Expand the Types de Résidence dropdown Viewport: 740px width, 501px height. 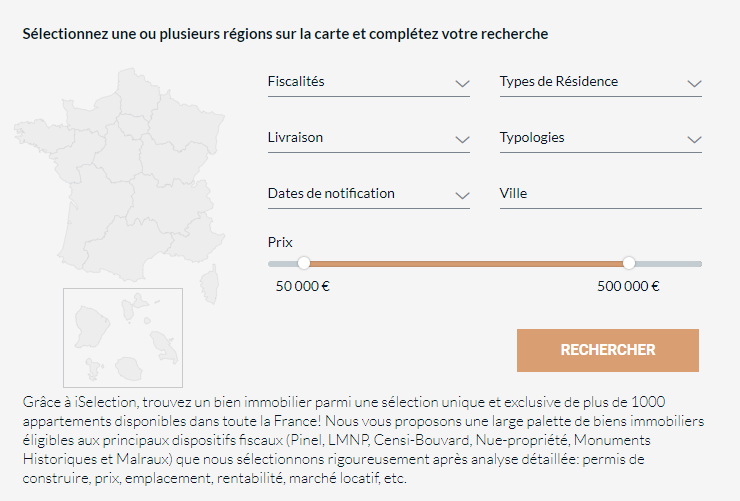(x=600, y=82)
